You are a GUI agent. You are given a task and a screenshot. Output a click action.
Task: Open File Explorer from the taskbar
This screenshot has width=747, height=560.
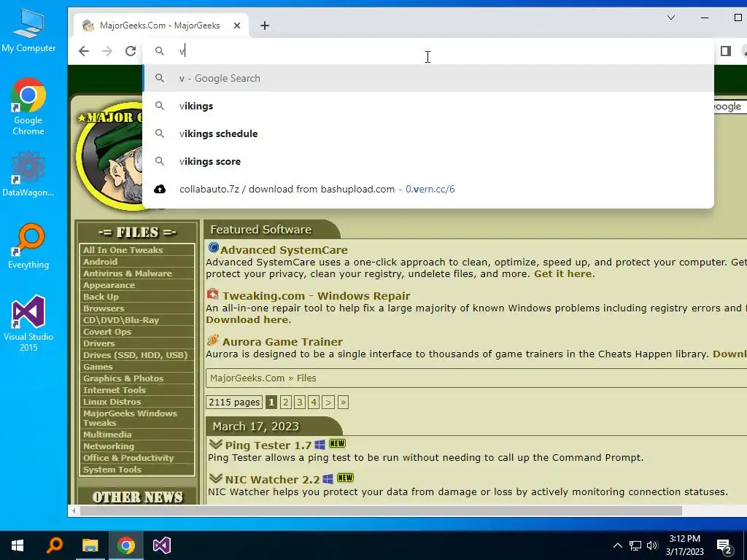coord(90,545)
